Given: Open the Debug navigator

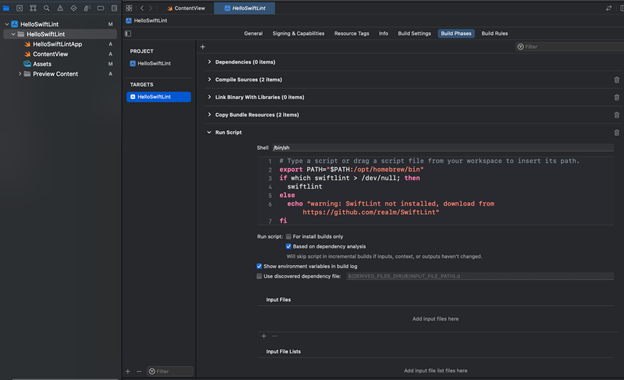Looking at the screenshot, I should coord(87,8).
